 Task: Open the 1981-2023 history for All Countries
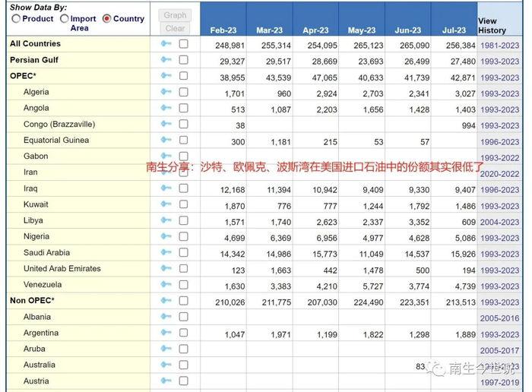(x=499, y=45)
